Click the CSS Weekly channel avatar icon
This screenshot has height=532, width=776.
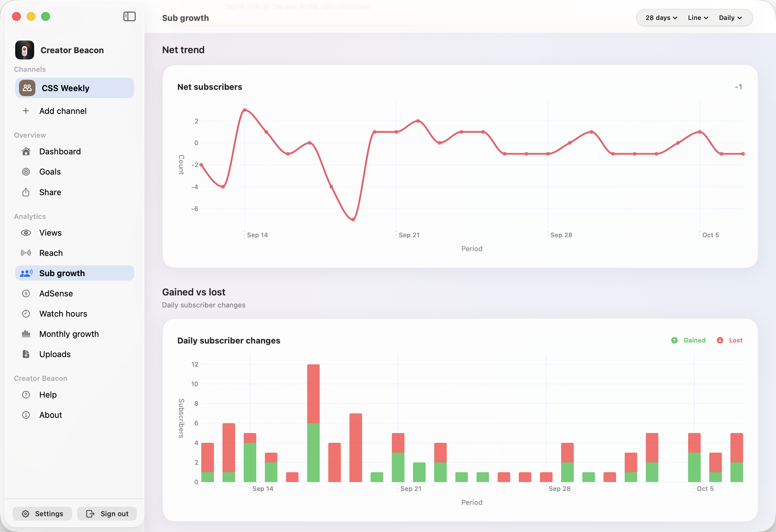[27, 88]
